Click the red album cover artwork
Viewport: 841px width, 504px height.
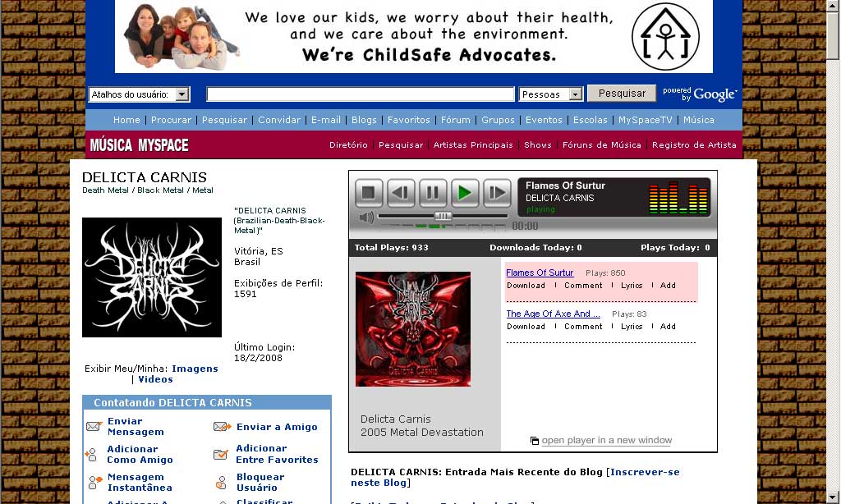[413, 329]
